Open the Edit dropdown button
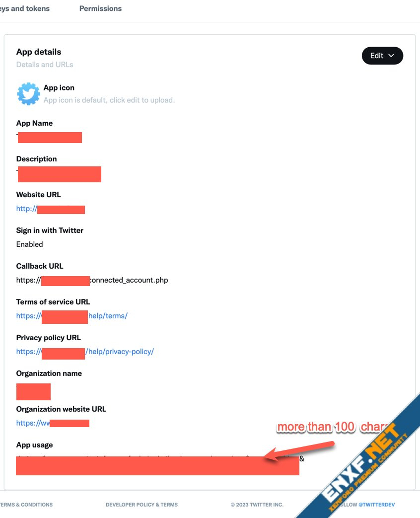 382,56
